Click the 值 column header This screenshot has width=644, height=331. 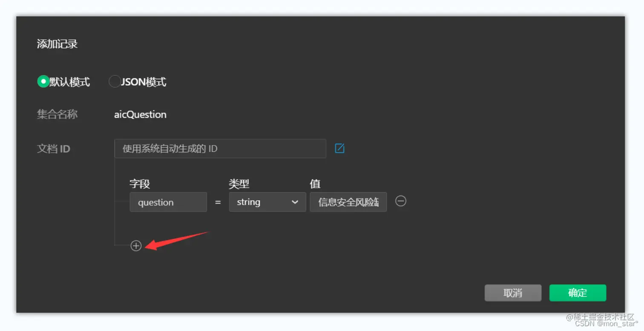(315, 184)
